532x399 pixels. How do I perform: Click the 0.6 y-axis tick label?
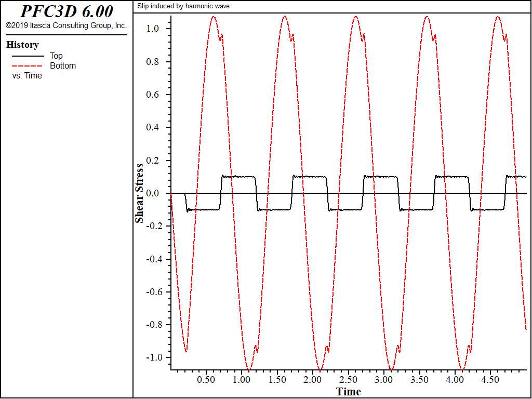coord(153,95)
